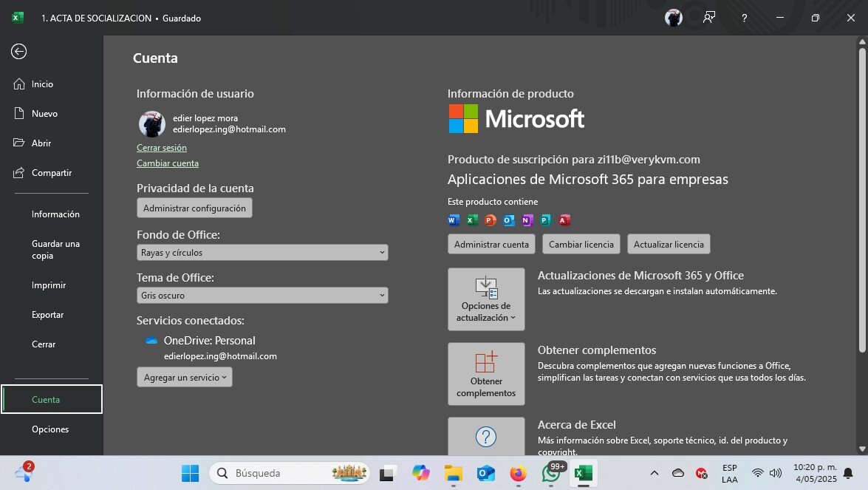Open WhatsApp from the taskbar

(x=551, y=474)
